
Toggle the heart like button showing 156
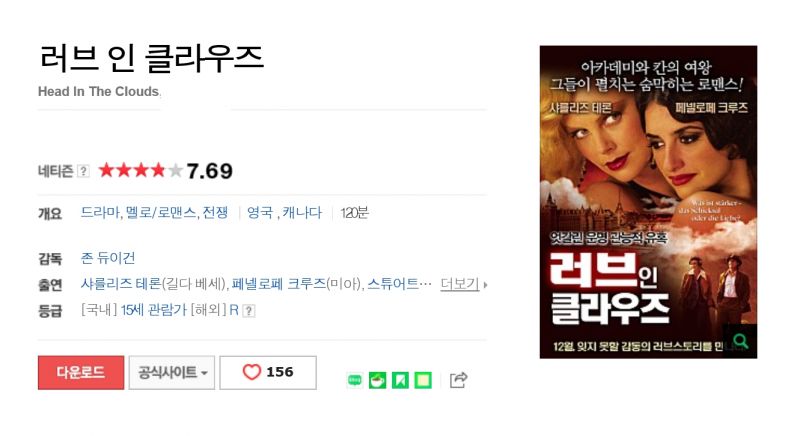click(x=268, y=372)
